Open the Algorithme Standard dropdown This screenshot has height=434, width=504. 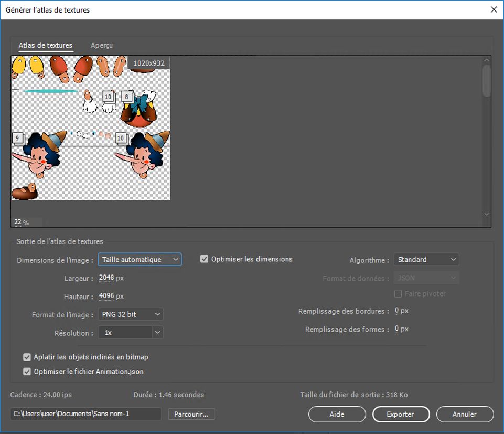(x=426, y=260)
